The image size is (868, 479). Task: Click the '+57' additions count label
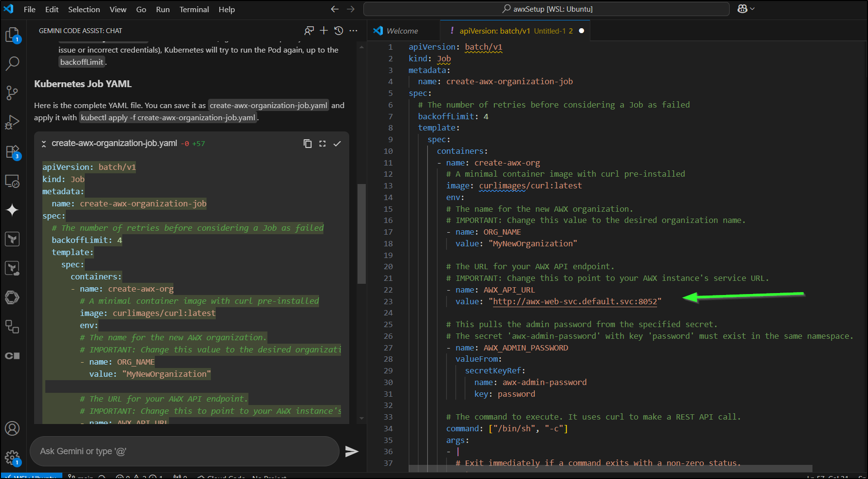[x=199, y=144]
